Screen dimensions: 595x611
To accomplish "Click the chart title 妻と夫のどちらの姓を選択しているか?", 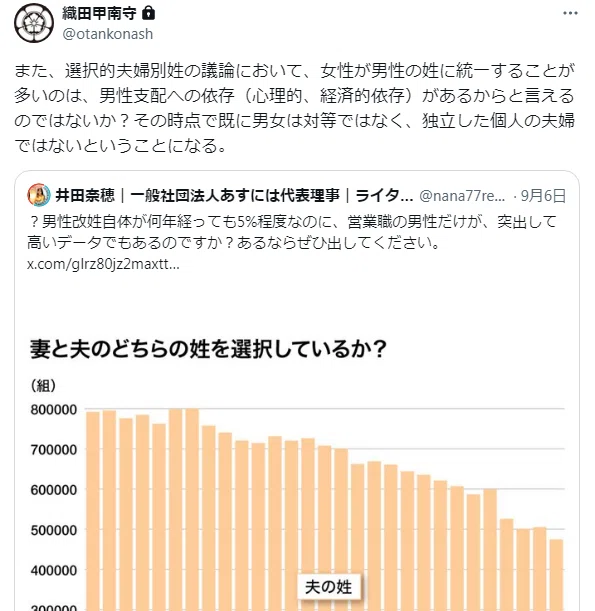I will tap(208, 348).
